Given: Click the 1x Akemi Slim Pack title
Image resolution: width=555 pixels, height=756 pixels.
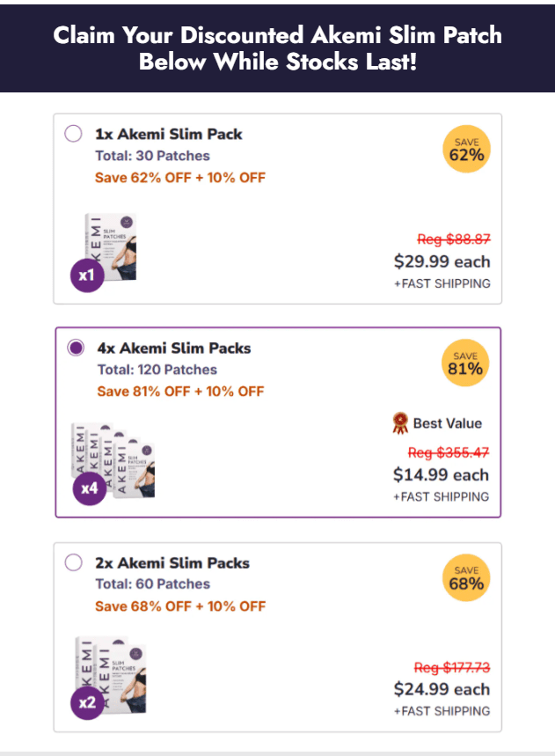Looking at the screenshot, I should point(169,134).
